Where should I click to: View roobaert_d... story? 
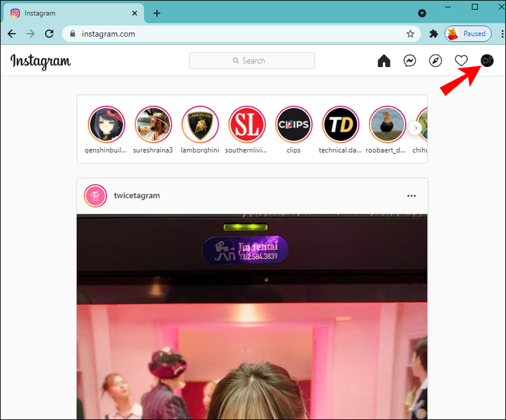click(387, 124)
